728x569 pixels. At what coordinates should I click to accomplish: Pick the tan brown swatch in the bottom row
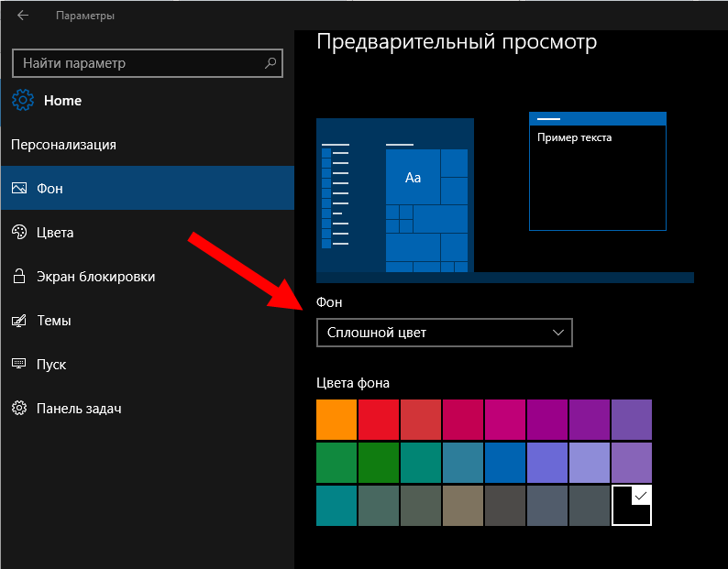pos(463,506)
